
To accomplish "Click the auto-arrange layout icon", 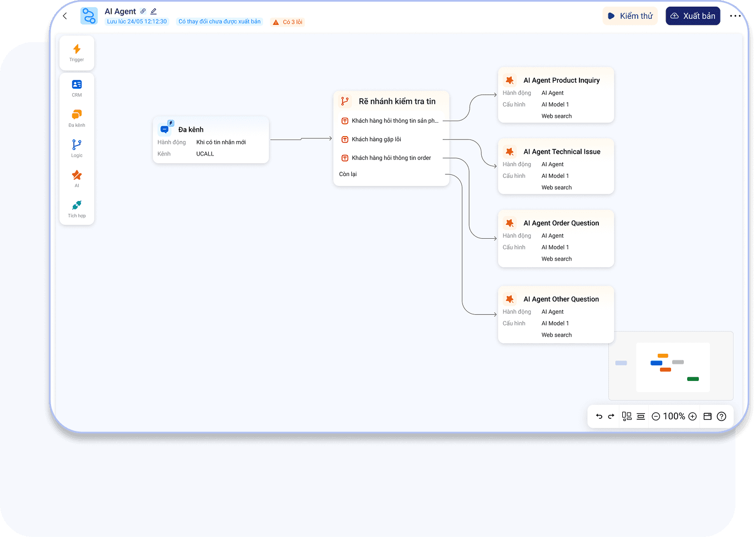I will pyautogui.click(x=627, y=416).
